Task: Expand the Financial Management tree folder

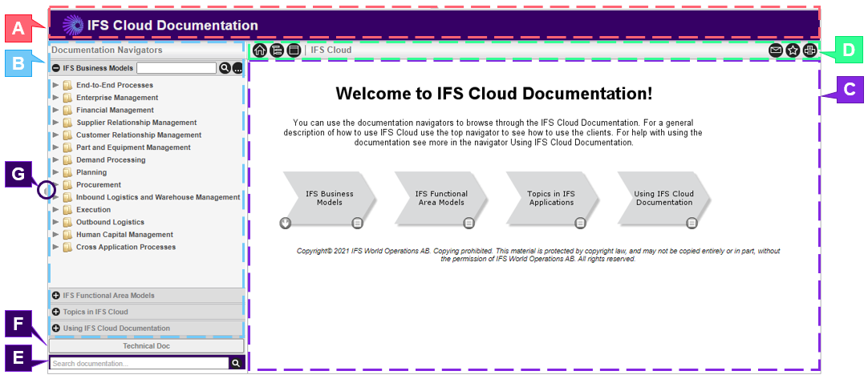Action: [55, 111]
